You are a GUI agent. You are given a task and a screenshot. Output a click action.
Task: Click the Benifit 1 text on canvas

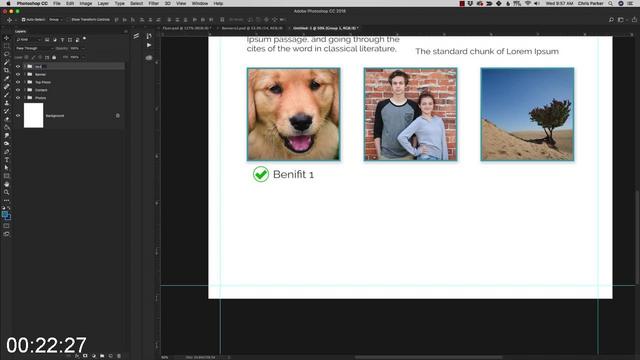(x=293, y=174)
